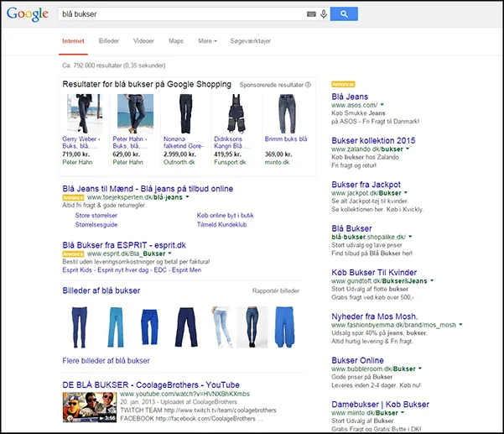Open Blå Jeans til Mænd ad link
Screen dimensions: 504x434
pyautogui.click(x=148, y=189)
